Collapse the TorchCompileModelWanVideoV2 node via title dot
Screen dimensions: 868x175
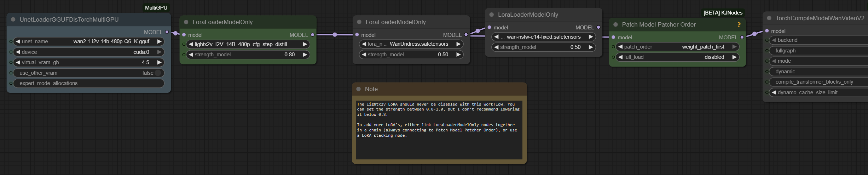pyautogui.click(x=769, y=18)
